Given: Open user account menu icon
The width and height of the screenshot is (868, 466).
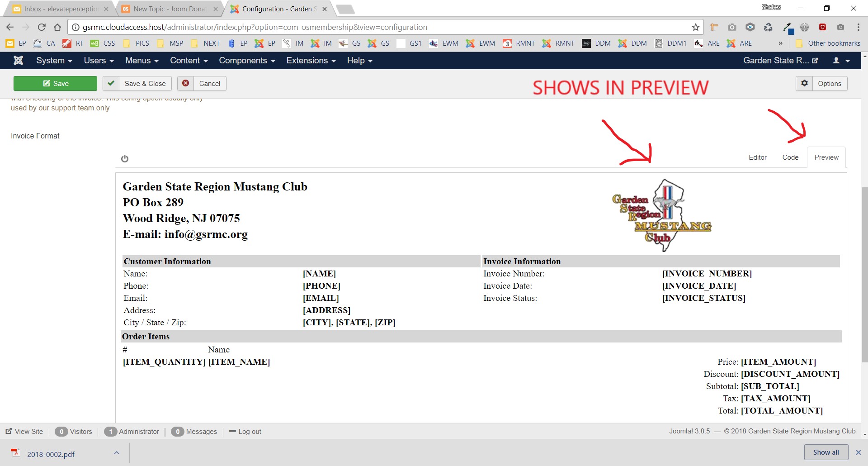Looking at the screenshot, I should point(841,60).
